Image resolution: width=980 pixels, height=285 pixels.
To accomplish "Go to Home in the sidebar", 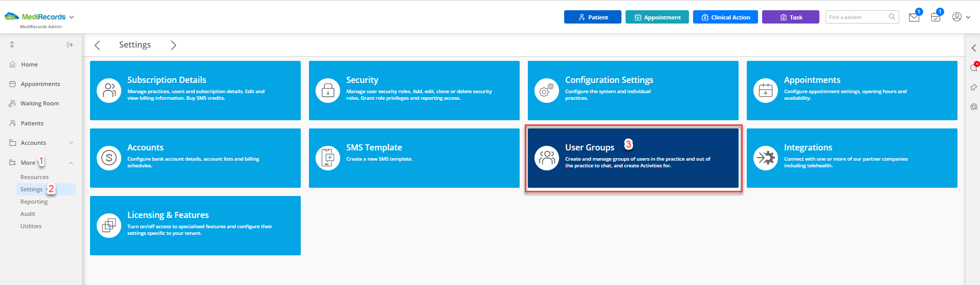I will click(29, 64).
